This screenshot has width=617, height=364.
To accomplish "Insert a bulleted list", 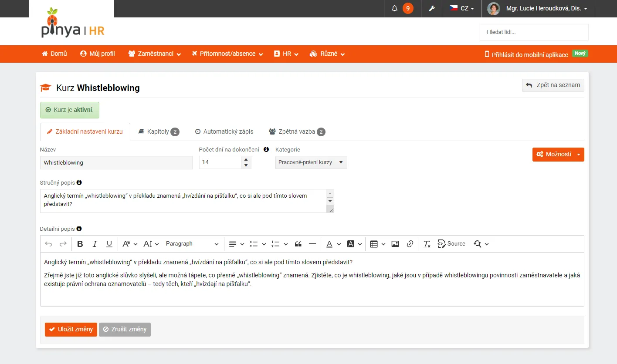I will tap(258, 244).
